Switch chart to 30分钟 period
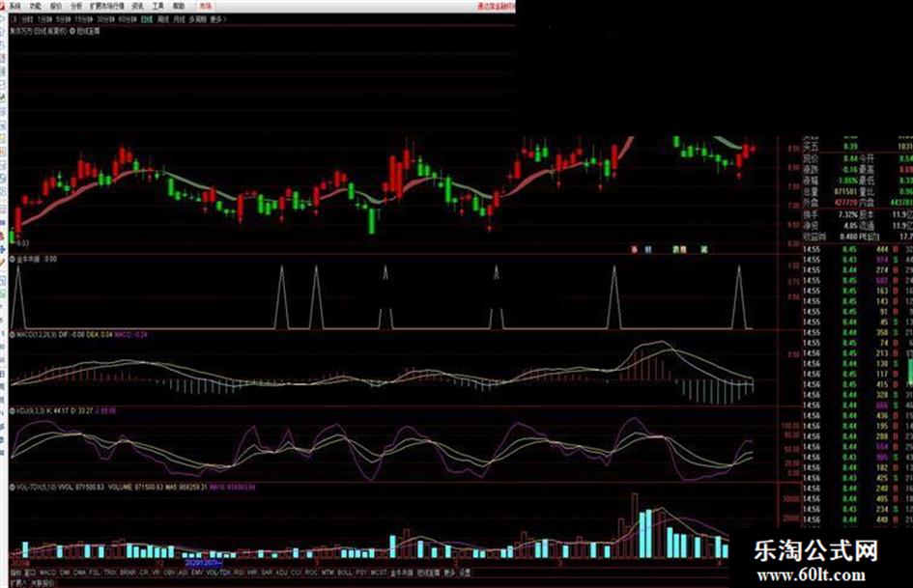 pos(105,19)
